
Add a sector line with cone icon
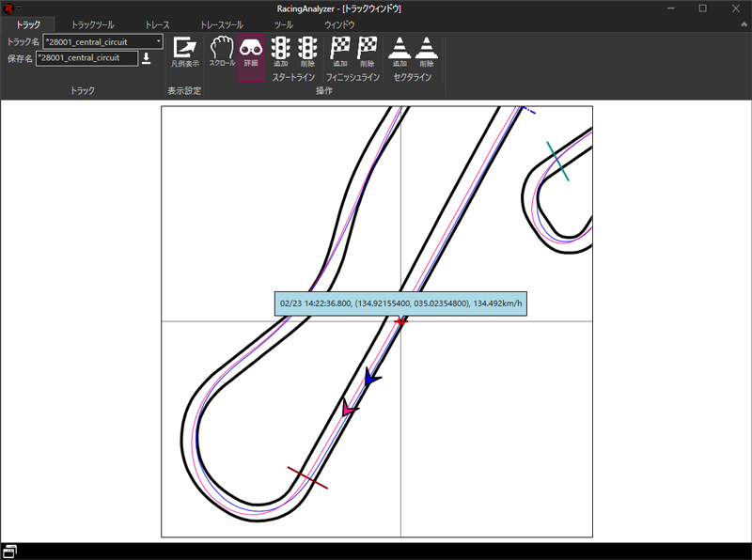point(399,51)
